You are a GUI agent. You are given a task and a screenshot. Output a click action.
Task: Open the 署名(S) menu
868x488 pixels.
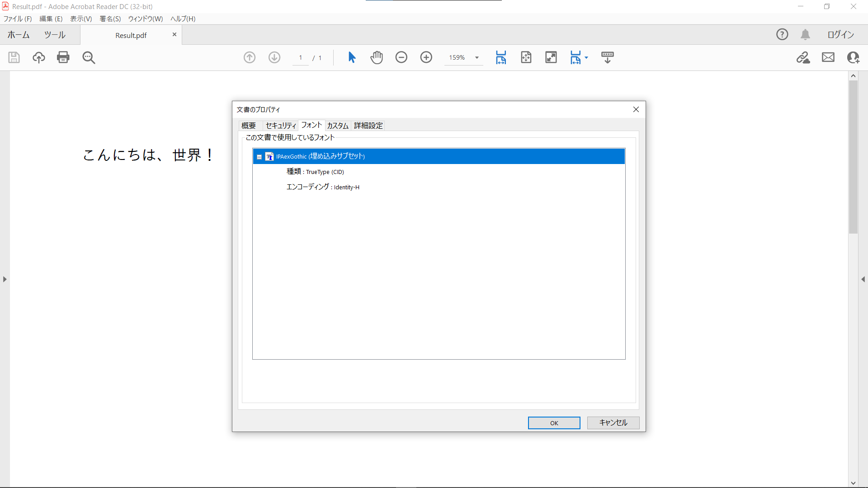point(110,19)
